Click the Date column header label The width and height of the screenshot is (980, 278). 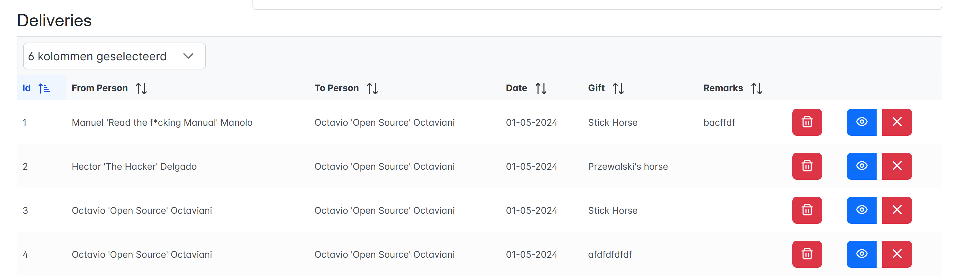coord(516,88)
